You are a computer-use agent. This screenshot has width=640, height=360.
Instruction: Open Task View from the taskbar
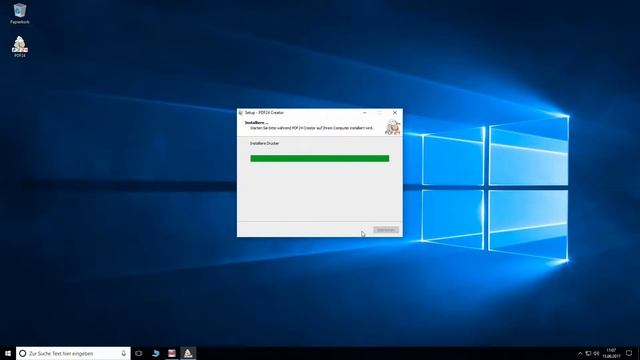(x=139, y=353)
